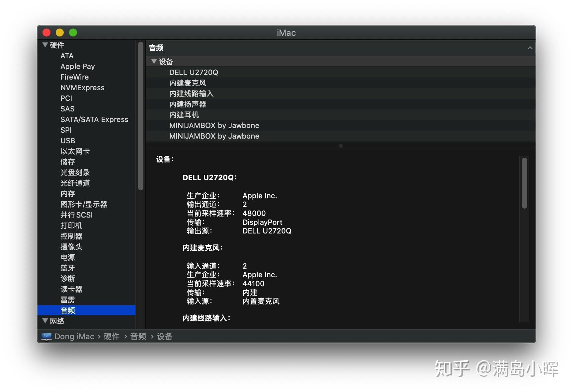Open 图形卡/显示器 entry

coord(84,204)
